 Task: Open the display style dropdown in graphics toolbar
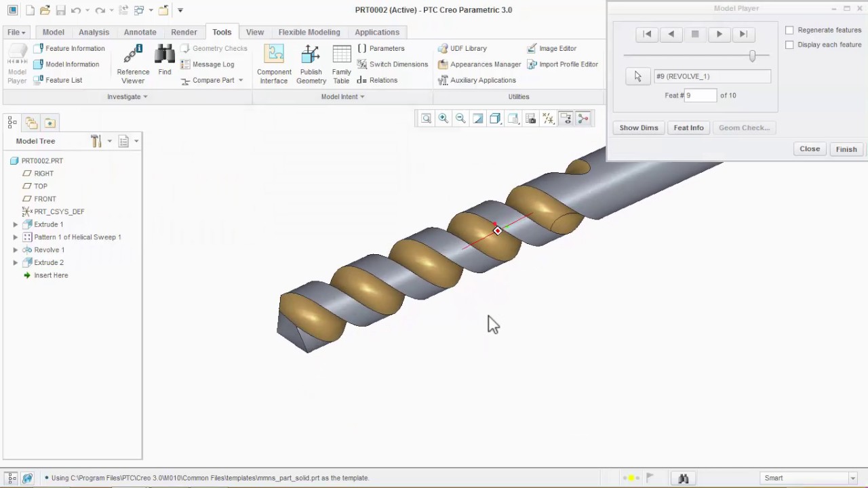coord(496,119)
